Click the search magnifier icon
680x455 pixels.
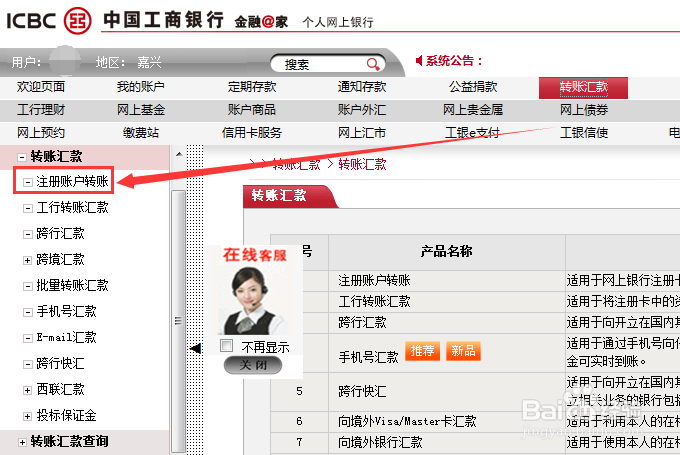coord(373,64)
